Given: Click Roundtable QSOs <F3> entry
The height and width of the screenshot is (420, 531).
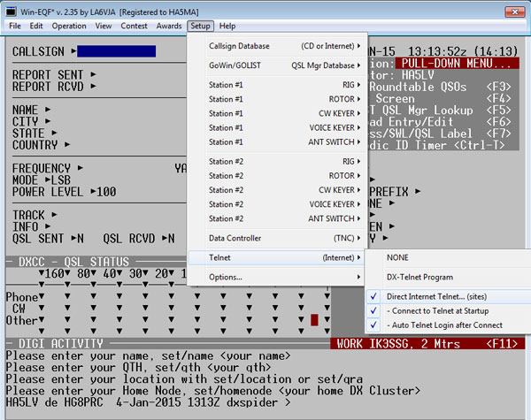Looking at the screenshot, I should click(440, 87).
